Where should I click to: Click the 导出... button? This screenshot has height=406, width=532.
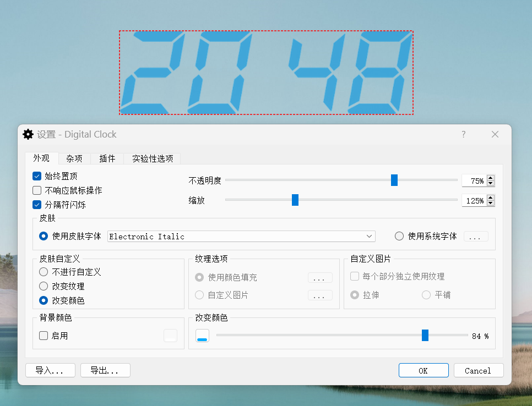coord(105,370)
